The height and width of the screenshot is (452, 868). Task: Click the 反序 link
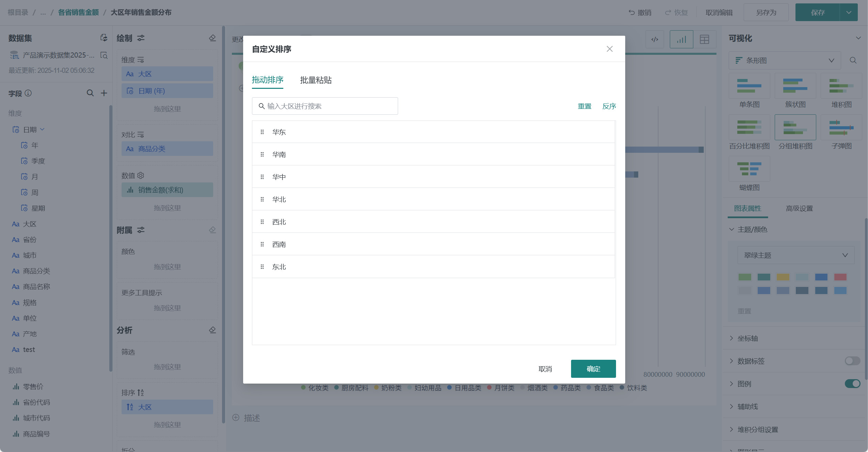point(609,106)
